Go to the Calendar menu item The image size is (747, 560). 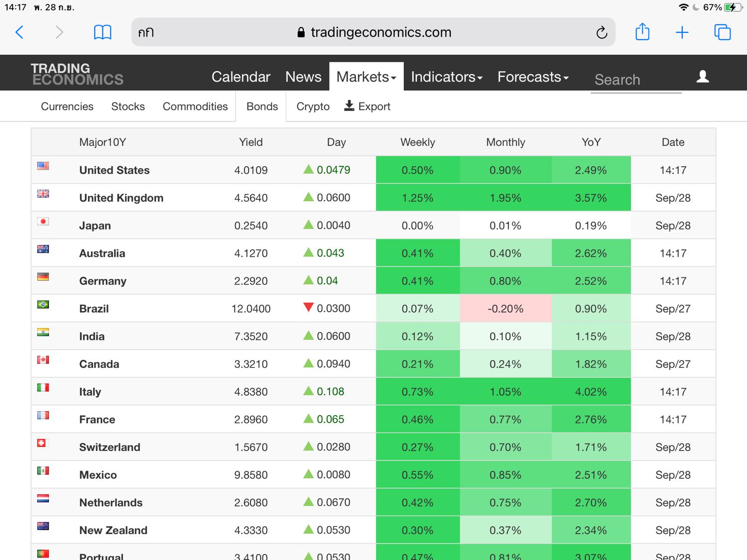(241, 77)
